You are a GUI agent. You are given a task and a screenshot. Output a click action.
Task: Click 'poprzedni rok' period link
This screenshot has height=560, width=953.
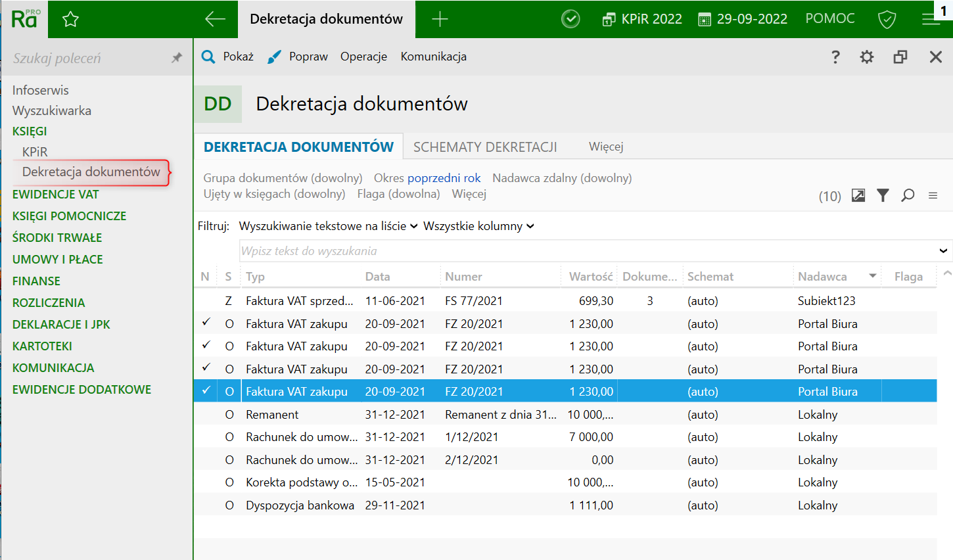click(x=444, y=178)
